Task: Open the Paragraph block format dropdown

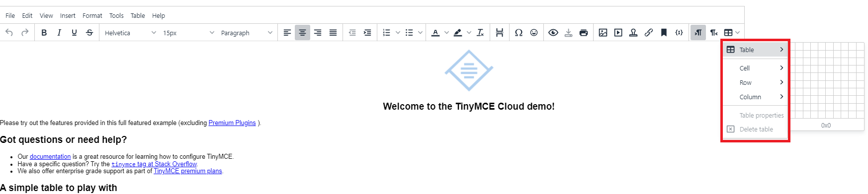Action: (247, 33)
